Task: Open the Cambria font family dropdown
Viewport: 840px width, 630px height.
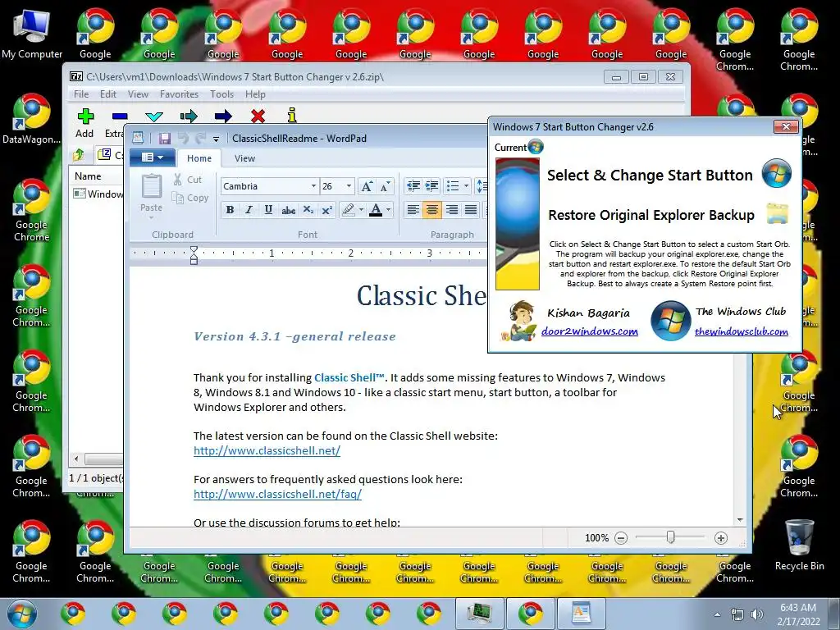Action: point(314,186)
